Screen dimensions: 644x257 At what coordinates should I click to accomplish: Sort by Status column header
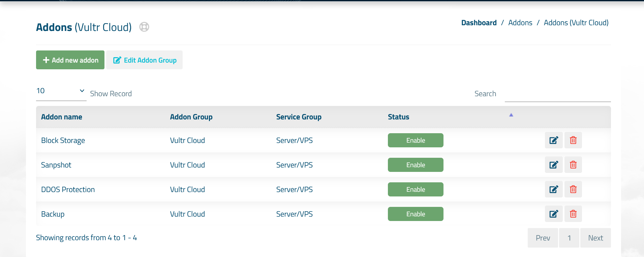(398, 117)
